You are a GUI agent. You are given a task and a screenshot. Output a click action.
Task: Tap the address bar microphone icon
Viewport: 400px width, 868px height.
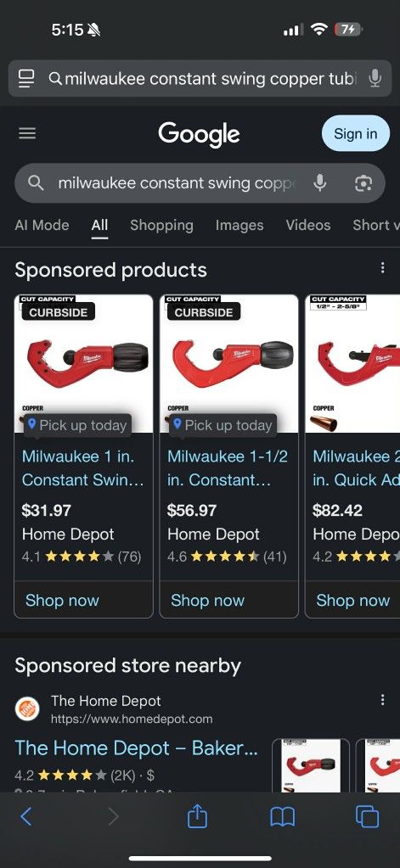pos(375,79)
